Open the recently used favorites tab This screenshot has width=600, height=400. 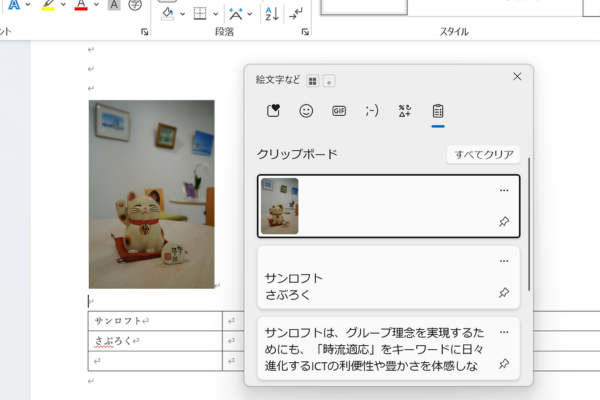(x=273, y=111)
